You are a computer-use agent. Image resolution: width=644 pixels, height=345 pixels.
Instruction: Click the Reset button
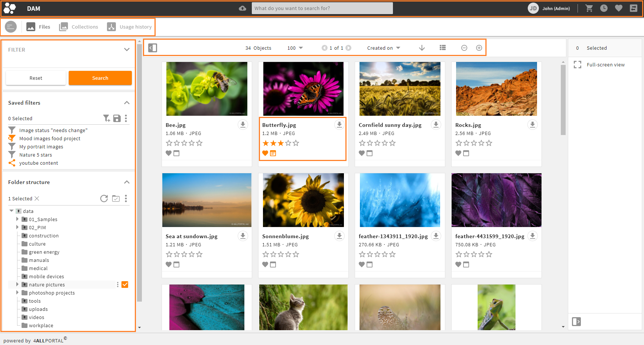pos(36,78)
